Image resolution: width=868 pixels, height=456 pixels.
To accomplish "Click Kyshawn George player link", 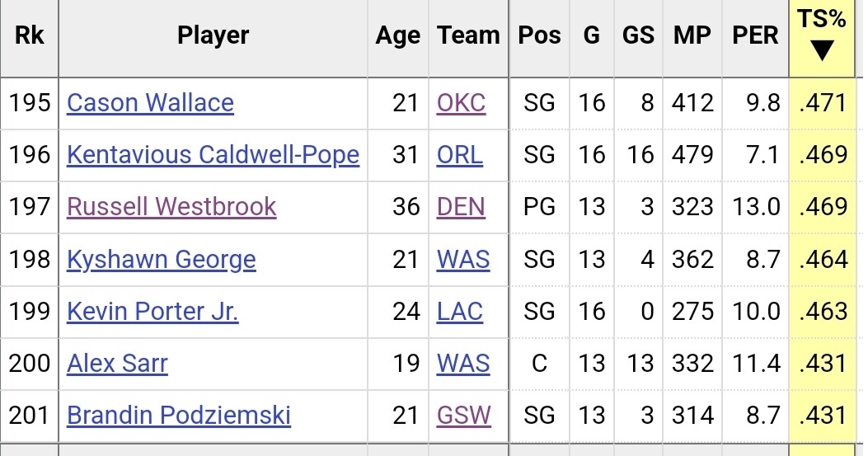I will pyautogui.click(x=161, y=259).
